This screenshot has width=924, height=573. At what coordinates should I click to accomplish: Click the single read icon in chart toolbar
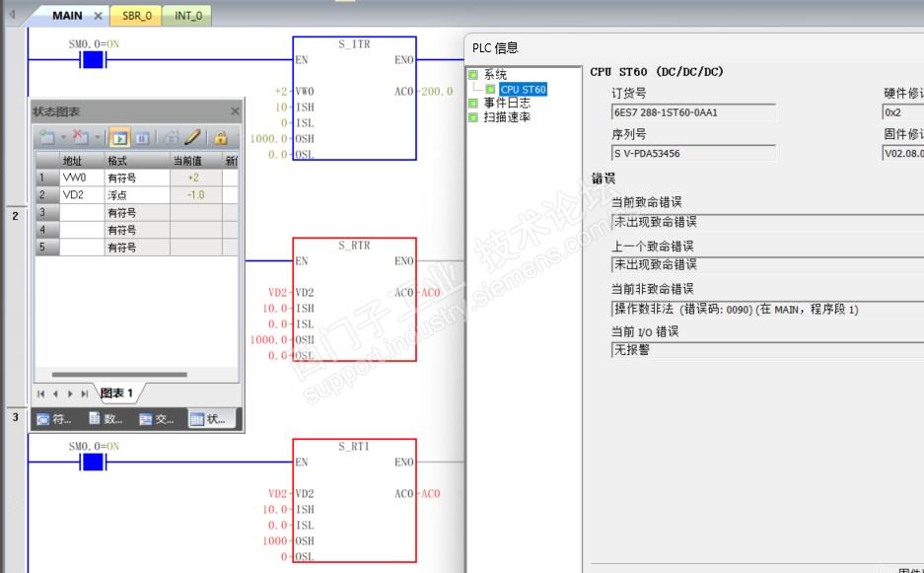pos(170,138)
